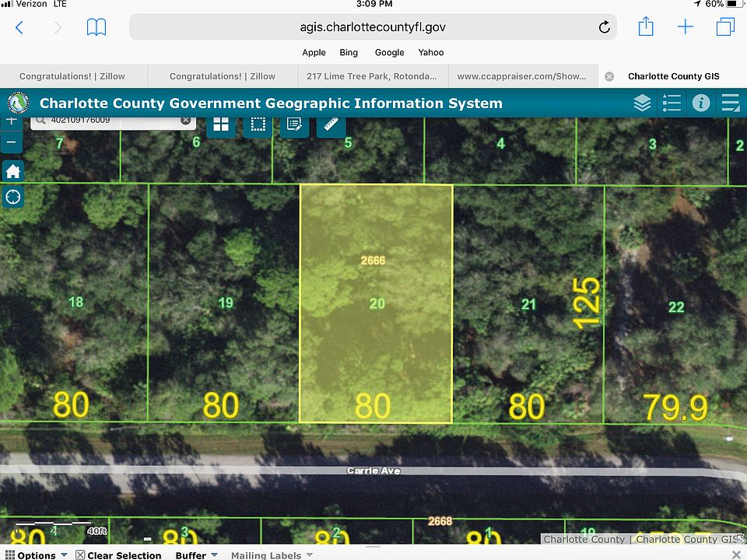Image resolution: width=747 pixels, height=560 pixels.
Task: Zoom out the map view
Action: (x=11, y=142)
